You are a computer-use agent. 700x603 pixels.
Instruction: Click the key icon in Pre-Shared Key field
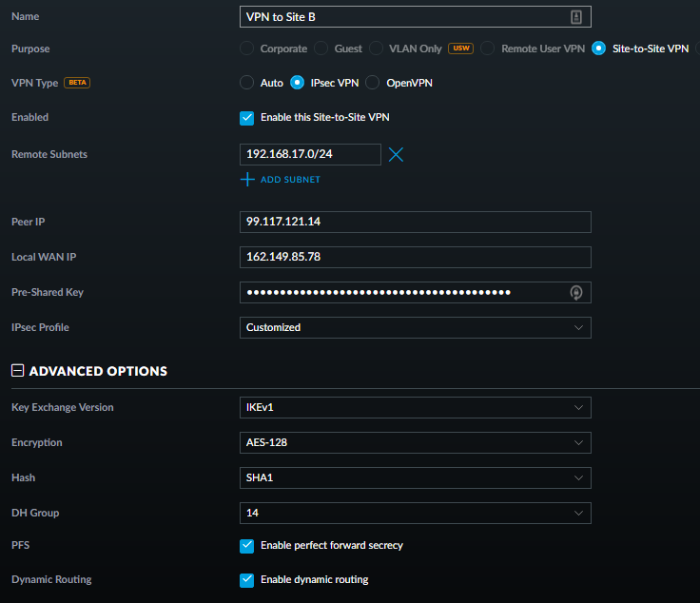pyautogui.click(x=576, y=293)
